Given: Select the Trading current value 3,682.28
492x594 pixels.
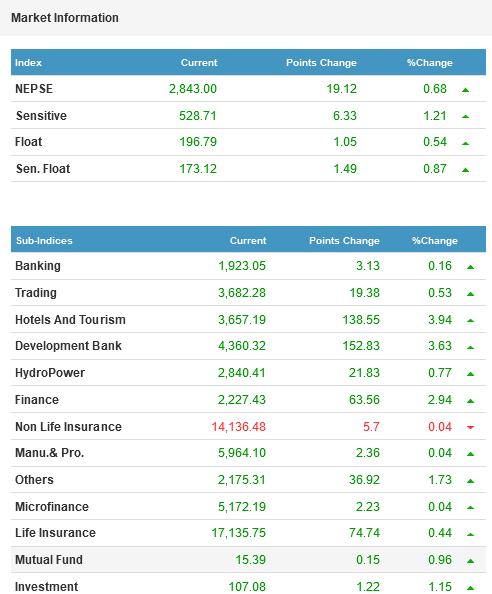Looking at the screenshot, I should 242,293.
